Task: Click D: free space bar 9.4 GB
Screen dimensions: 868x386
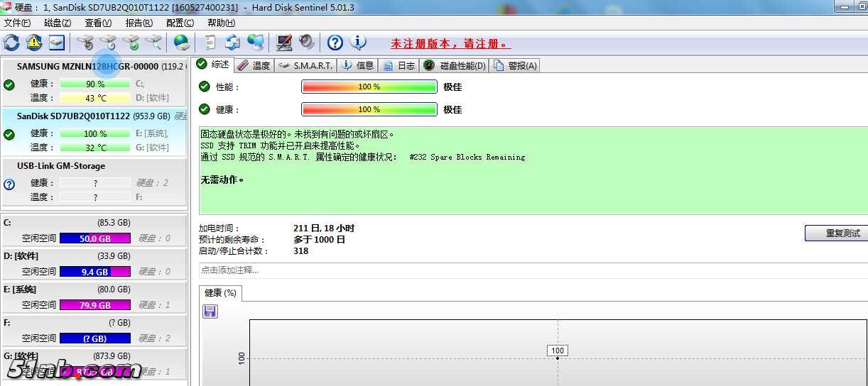Action: pyautogui.click(x=95, y=272)
